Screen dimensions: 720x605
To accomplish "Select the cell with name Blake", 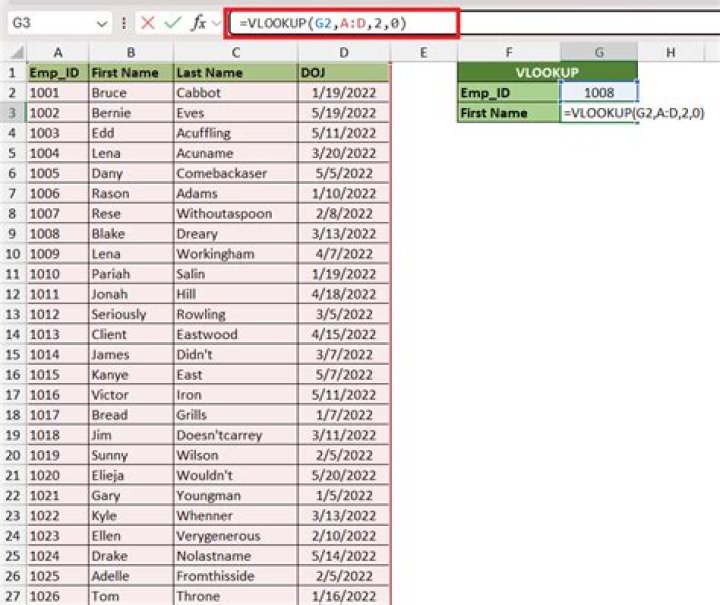I will coord(130,234).
